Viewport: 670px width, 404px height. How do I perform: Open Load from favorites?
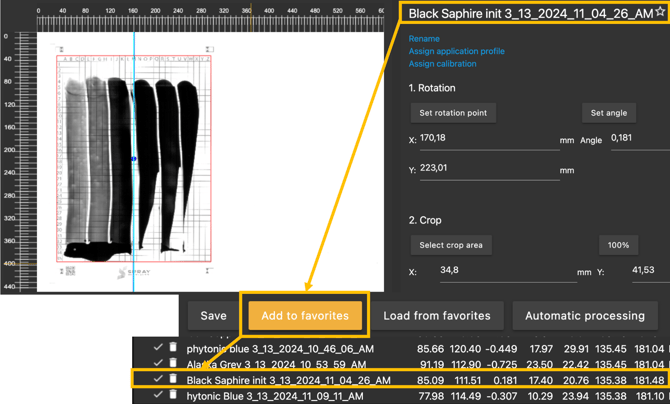pyautogui.click(x=437, y=315)
